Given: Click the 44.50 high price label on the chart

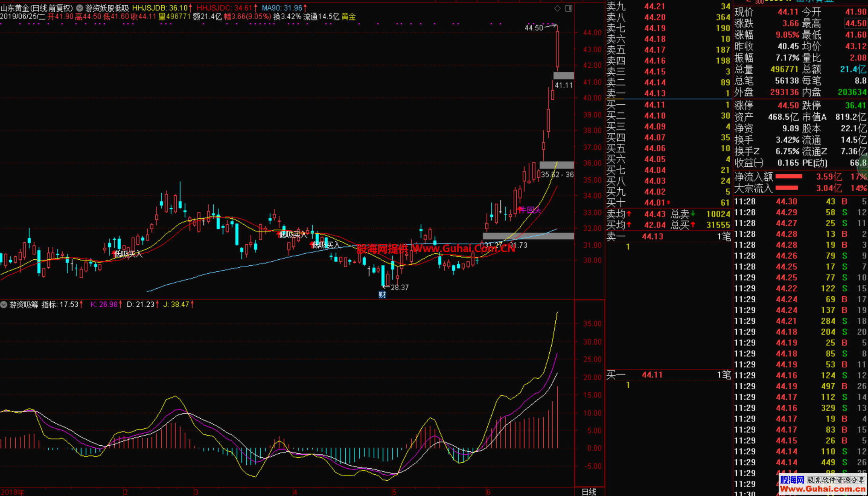Looking at the screenshot, I should point(534,28).
